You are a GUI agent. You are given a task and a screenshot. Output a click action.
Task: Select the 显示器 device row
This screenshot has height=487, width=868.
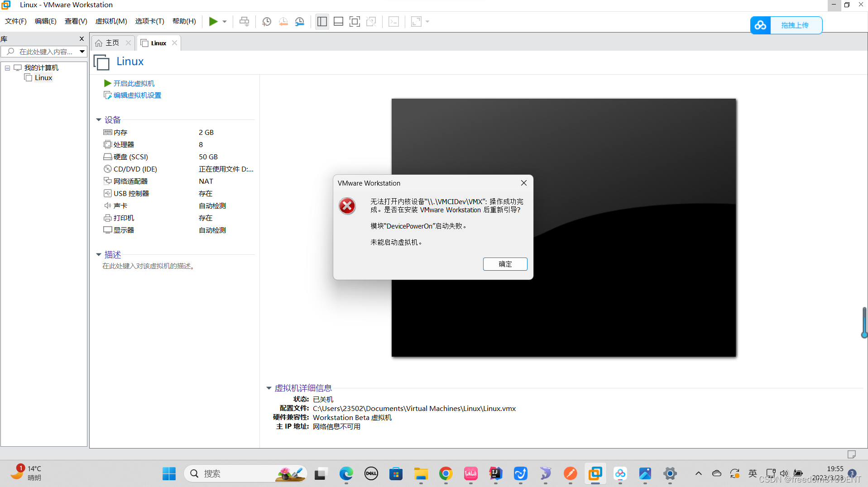(178, 230)
